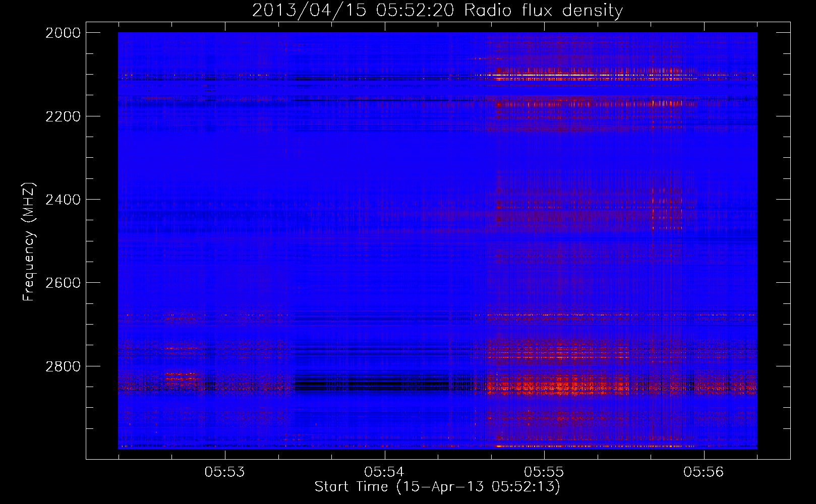Click the 05:53 time tick label
Viewport: 816px width, 504px height.
pyautogui.click(x=224, y=472)
